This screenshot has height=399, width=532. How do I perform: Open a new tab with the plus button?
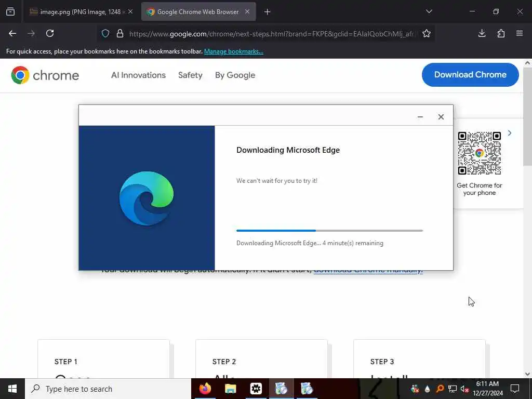tap(268, 12)
